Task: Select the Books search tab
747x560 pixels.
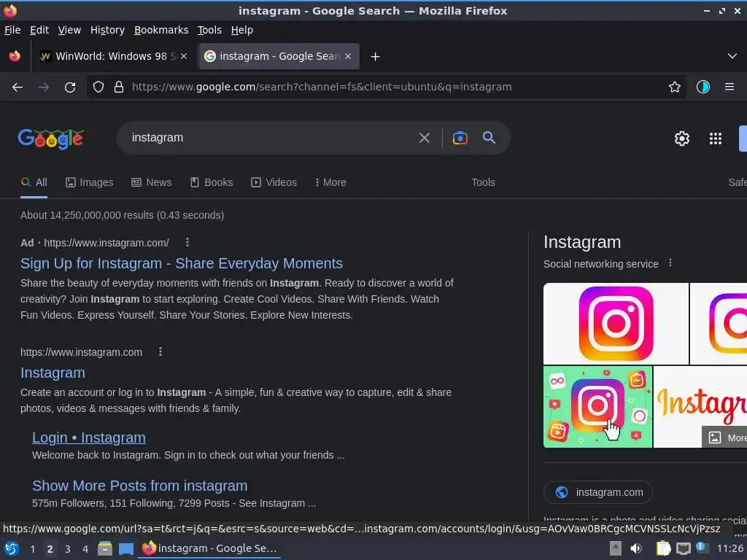Action: pos(212,182)
